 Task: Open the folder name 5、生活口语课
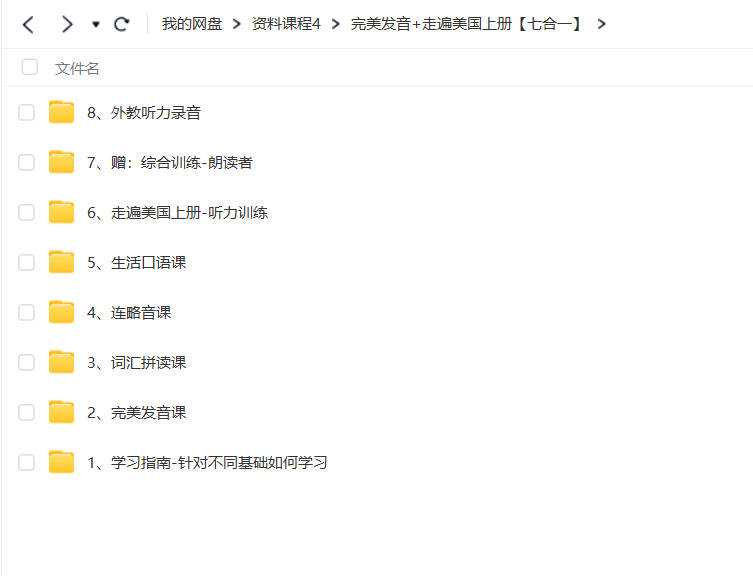click(x=136, y=262)
